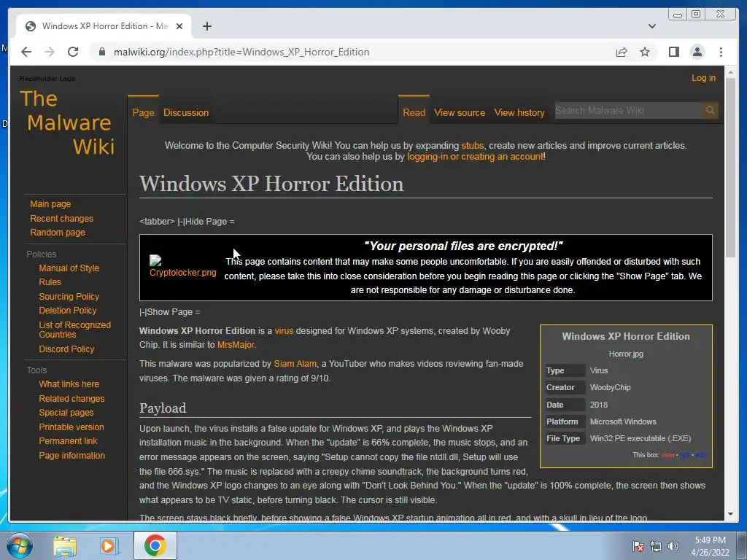This screenshot has width=747, height=560.
Task: Follow the virus link in article
Action: [x=284, y=331]
